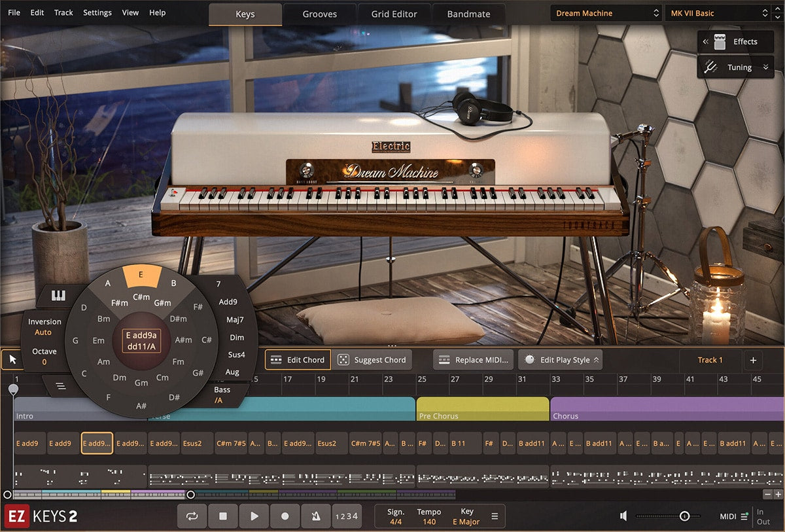Expand the Tuning panel
Screen dimensions: 785x532
coord(735,67)
